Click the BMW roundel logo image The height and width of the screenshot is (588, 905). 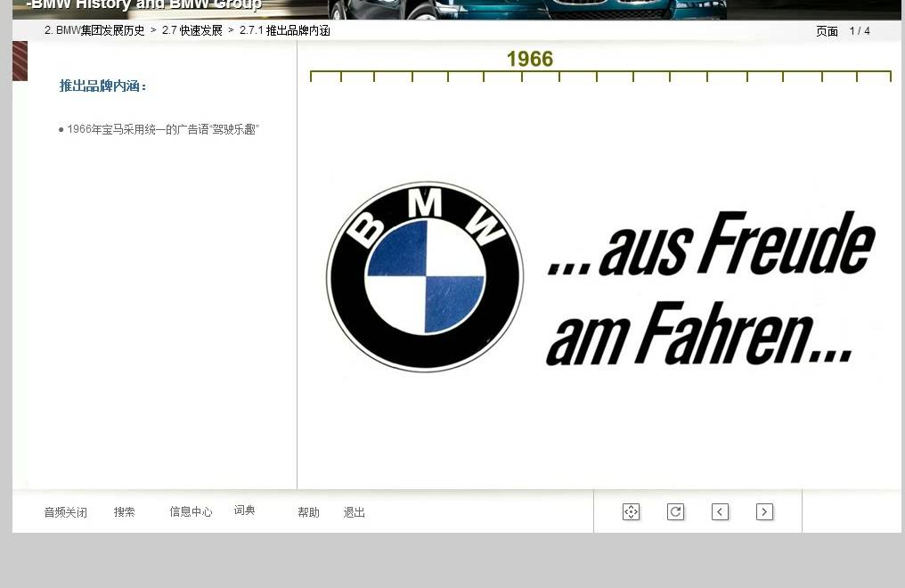coord(426,277)
